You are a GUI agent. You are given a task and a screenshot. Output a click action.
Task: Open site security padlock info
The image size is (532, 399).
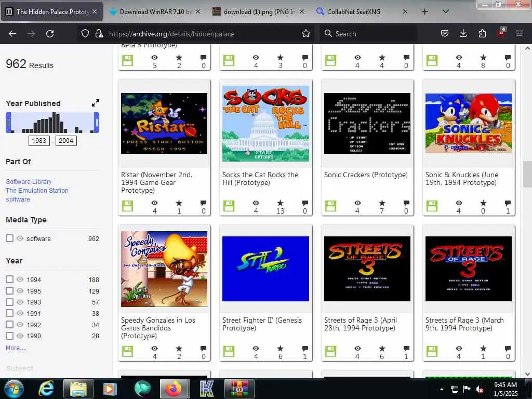[x=99, y=33]
